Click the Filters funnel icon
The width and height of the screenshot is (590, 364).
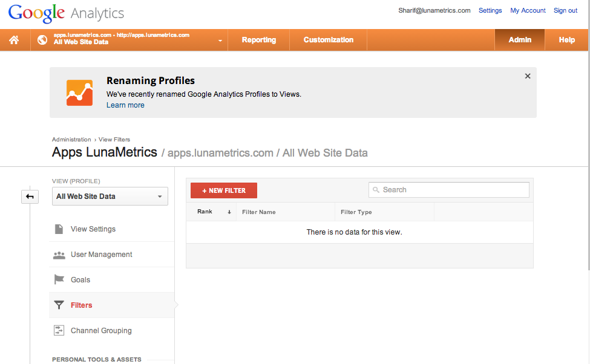pos(59,305)
